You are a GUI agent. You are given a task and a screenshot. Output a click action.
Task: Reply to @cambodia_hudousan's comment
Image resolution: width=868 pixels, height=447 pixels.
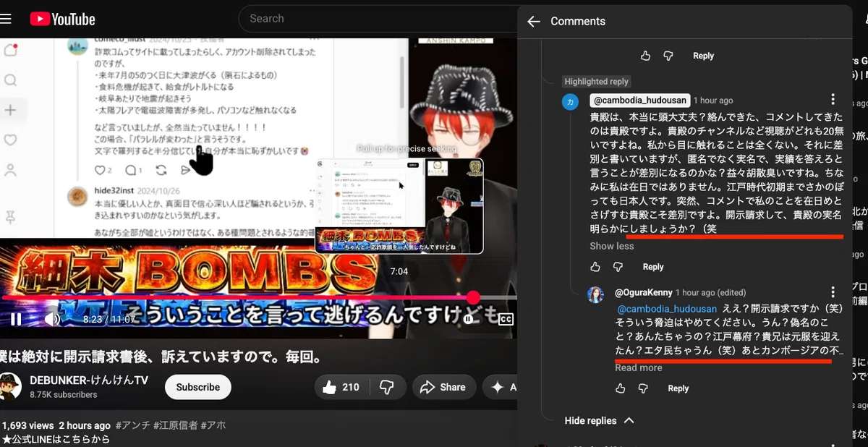[x=653, y=267]
